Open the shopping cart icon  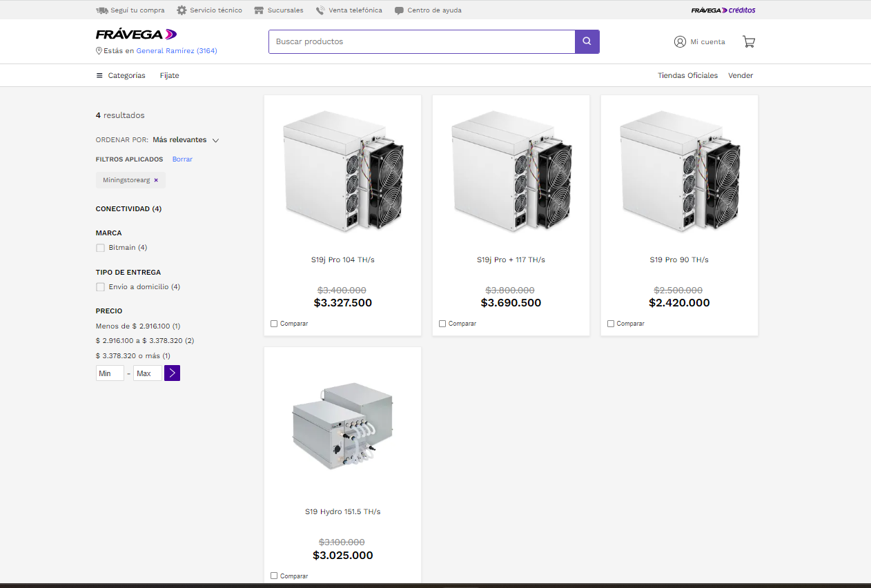tap(749, 41)
